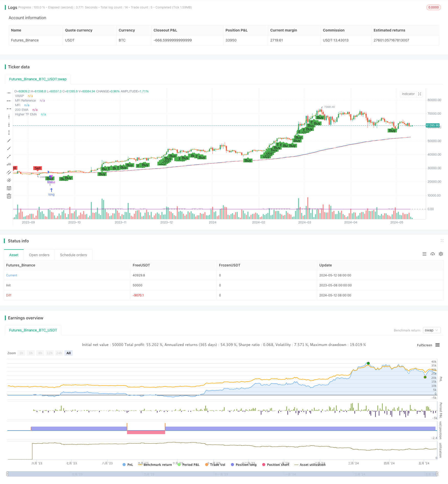Open settings gear in Status info panel
The image size is (448, 484).
(441, 254)
